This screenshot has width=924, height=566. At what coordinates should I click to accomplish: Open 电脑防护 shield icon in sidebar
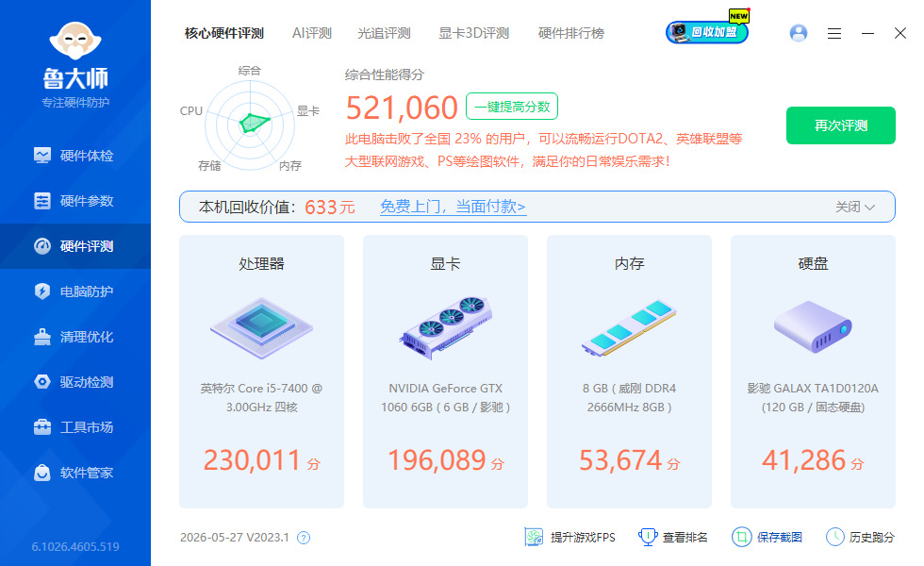click(x=42, y=291)
